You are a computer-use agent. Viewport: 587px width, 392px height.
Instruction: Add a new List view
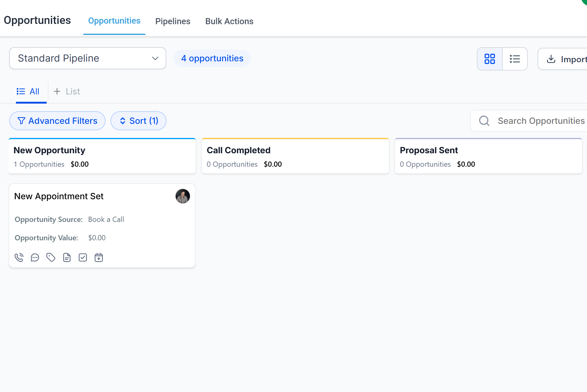(x=67, y=91)
